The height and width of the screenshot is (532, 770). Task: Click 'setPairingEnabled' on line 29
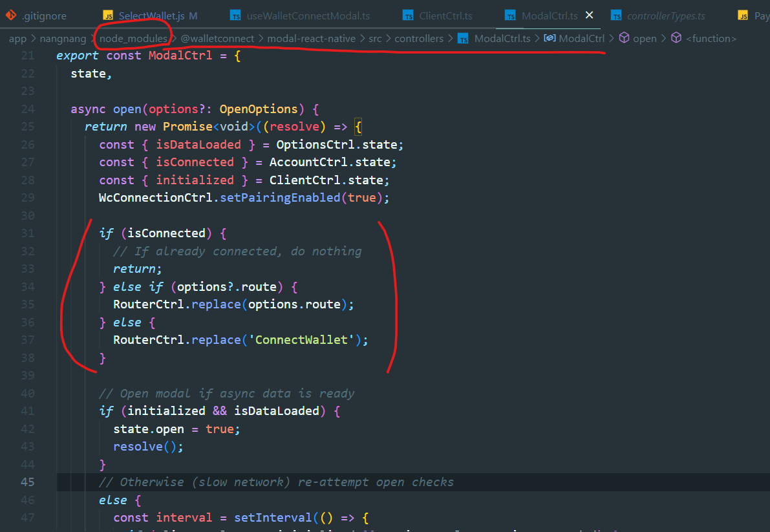[x=280, y=198]
